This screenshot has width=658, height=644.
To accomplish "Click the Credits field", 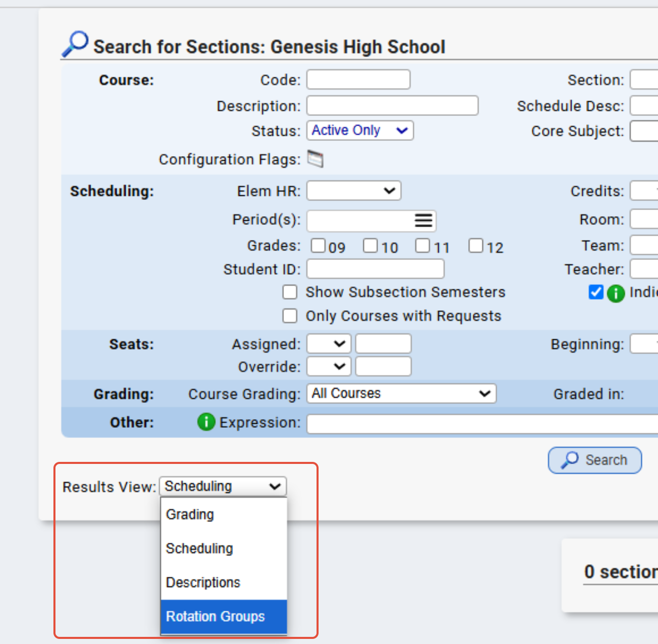I will (644, 191).
